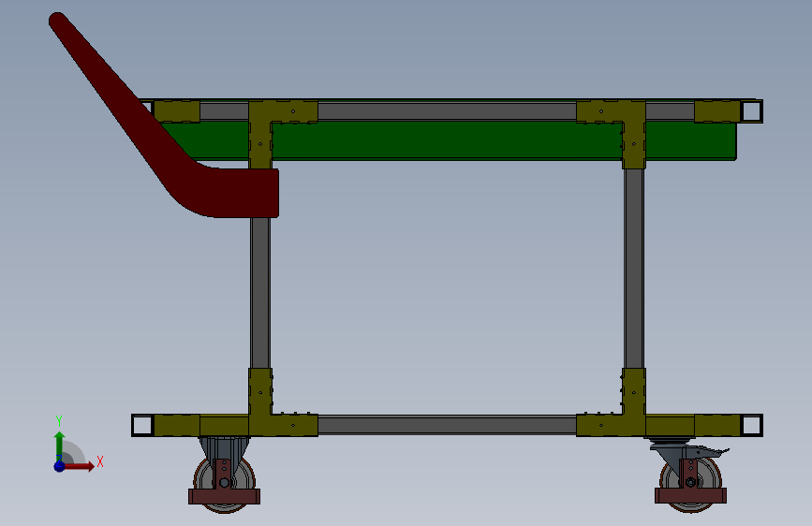The image size is (812, 526).
Task: Click the green Y axis arrow of the triad
Action: pyautogui.click(x=59, y=446)
